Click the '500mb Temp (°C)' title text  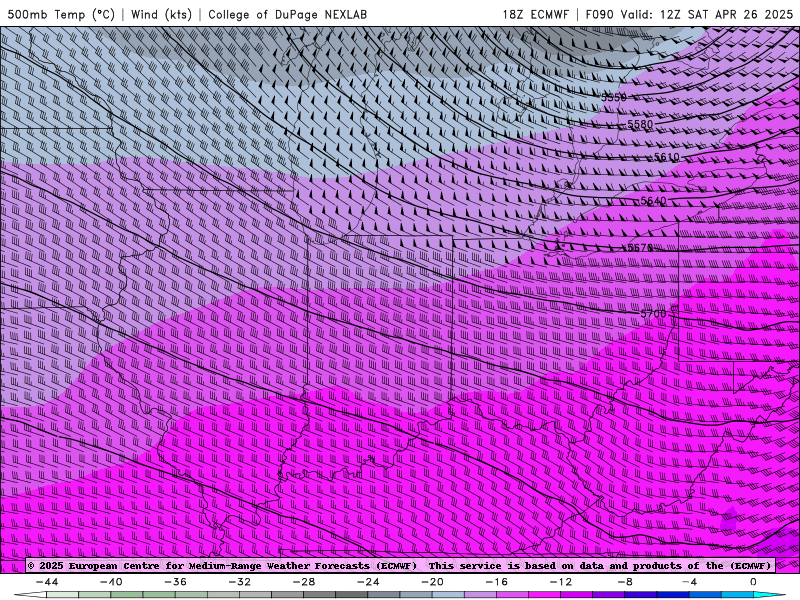click(x=61, y=14)
